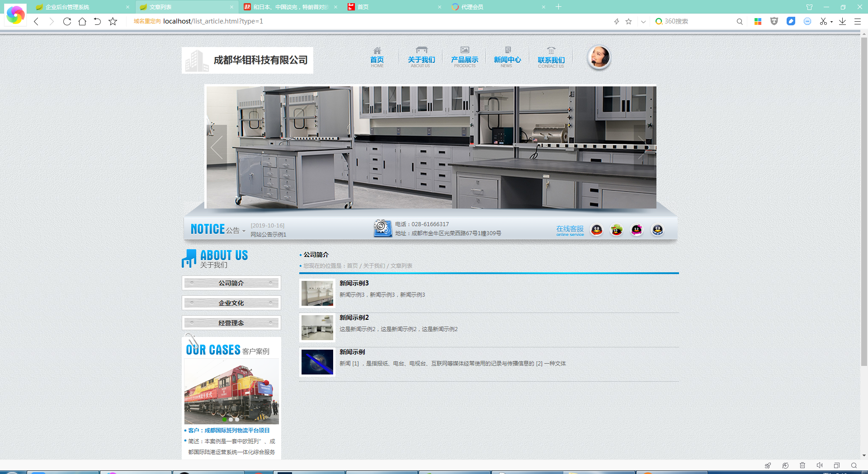Open the downloads icon

pos(843,21)
